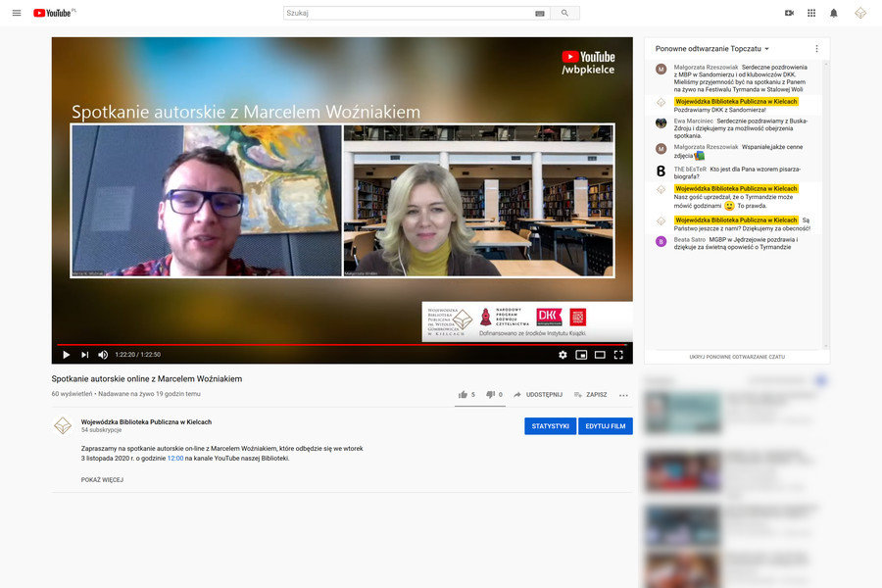Click the YouTube logo home link
The height and width of the screenshot is (588, 882).
pos(54,13)
